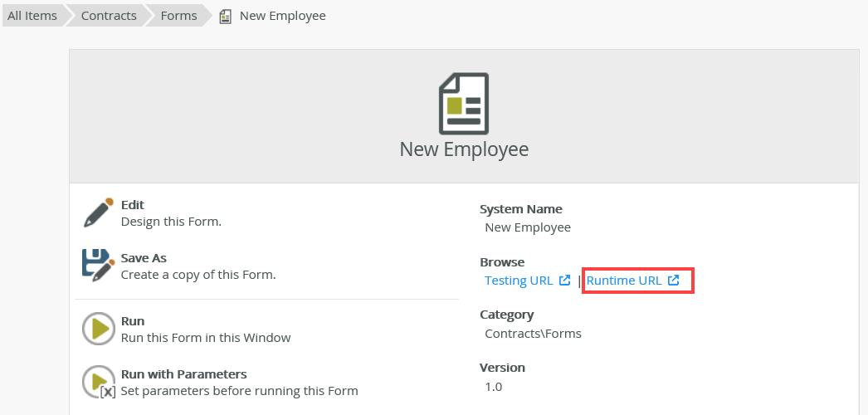Image resolution: width=868 pixels, height=415 pixels.
Task: Open the Runtime URL link
Action: [624, 281]
